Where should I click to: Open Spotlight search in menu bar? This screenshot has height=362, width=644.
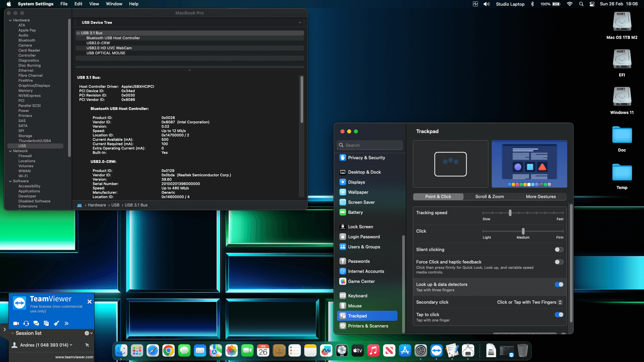(581, 4)
